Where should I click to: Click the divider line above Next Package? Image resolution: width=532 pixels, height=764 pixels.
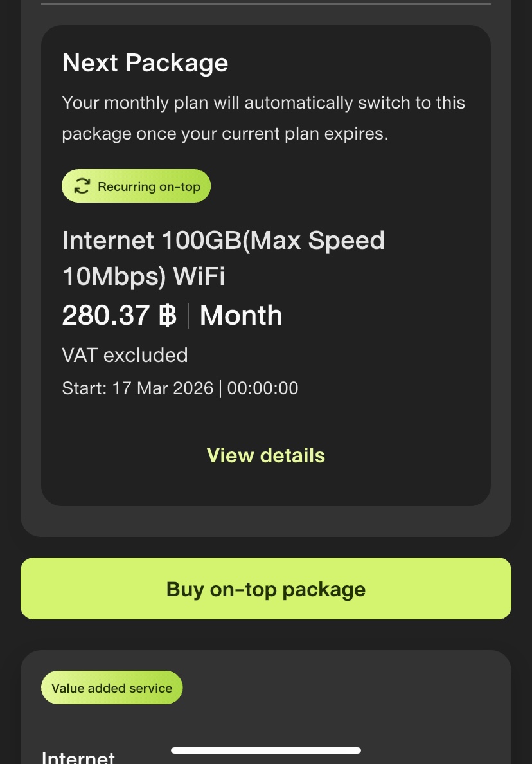click(x=265, y=4)
